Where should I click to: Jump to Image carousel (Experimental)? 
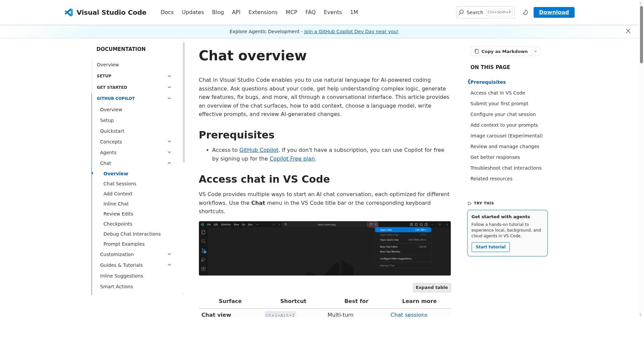(x=506, y=136)
